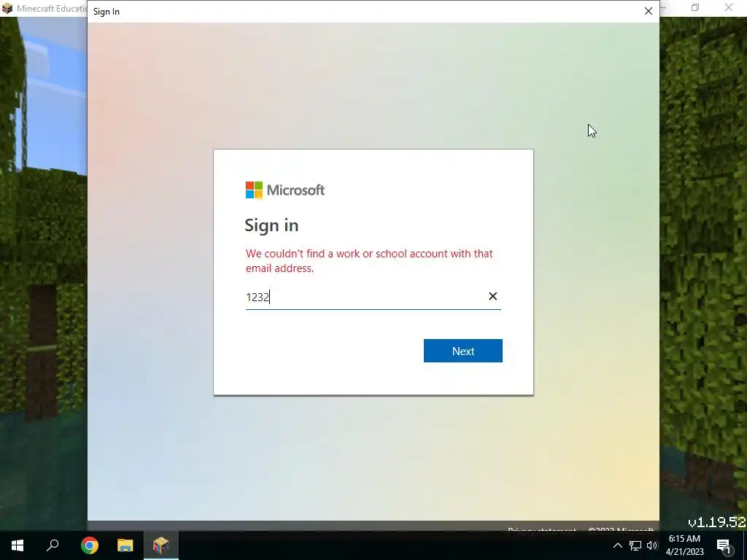Restore down the Minecraft Education window
The image size is (747, 560).
click(x=695, y=7)
